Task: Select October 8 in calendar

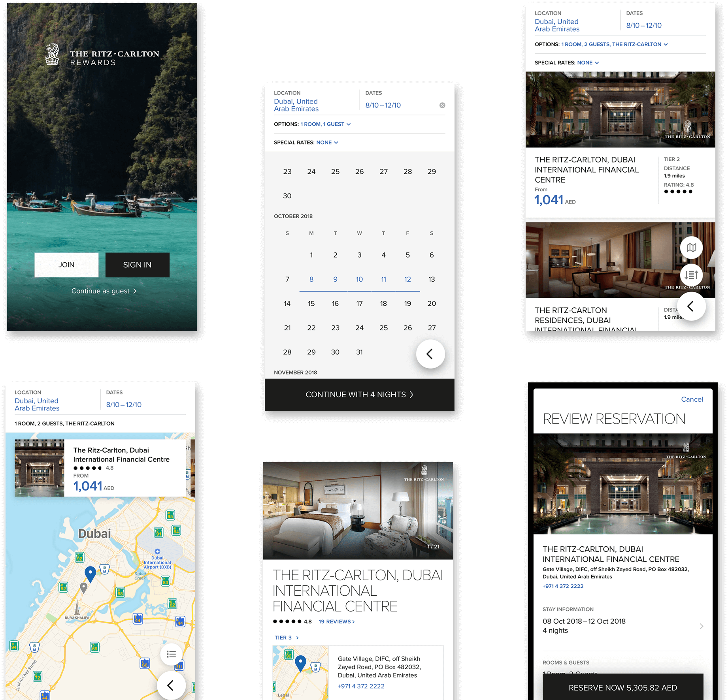Action: tap(311, 279)
